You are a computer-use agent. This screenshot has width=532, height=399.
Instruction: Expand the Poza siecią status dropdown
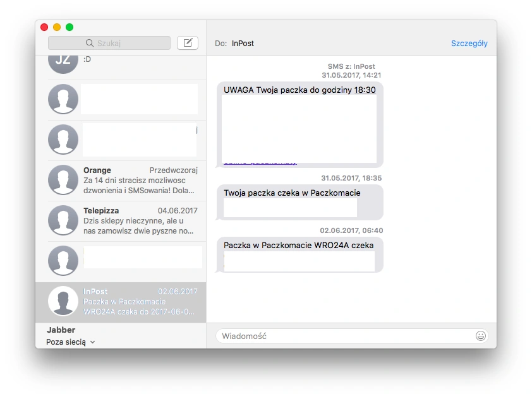click(x=71, y=342)
